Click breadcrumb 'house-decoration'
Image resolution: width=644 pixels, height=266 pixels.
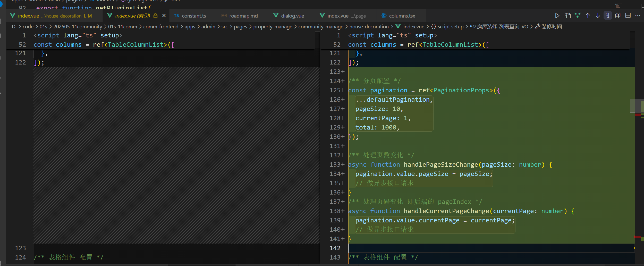369,27
